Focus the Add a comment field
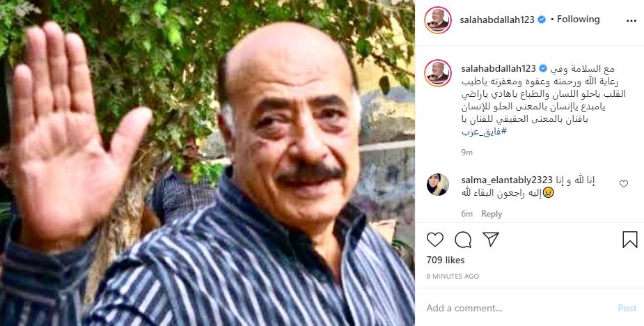This screenshot has height=326, width=644. (x=517, y=308)
